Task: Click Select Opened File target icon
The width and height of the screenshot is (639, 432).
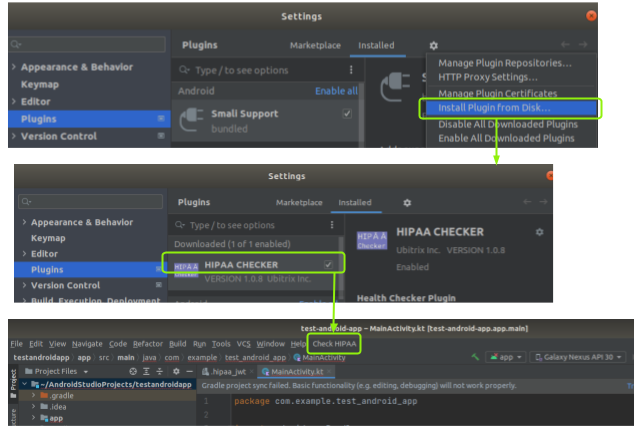Action: point(133,371)
